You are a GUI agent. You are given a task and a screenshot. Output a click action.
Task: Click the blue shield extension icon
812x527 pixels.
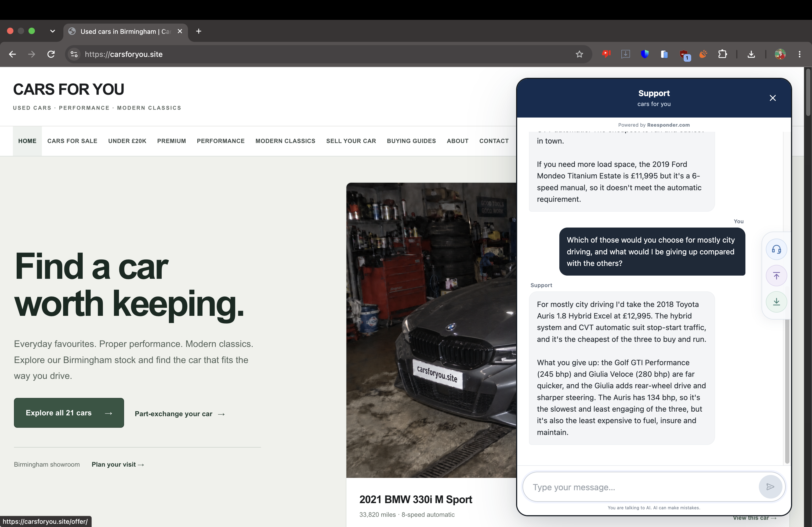tap(644, 54)
